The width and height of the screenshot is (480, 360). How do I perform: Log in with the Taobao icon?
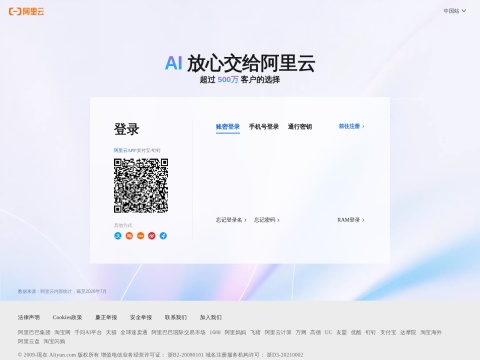pyautogui.click(x=129, y=236)
